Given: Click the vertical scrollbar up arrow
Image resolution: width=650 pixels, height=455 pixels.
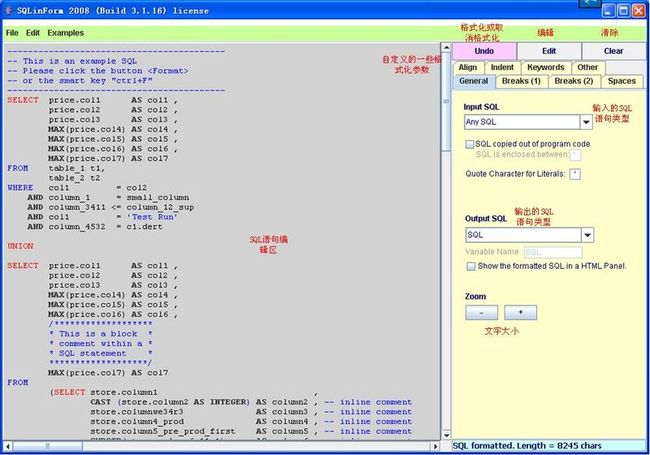Looking at the screenshot, I should 446,47.
